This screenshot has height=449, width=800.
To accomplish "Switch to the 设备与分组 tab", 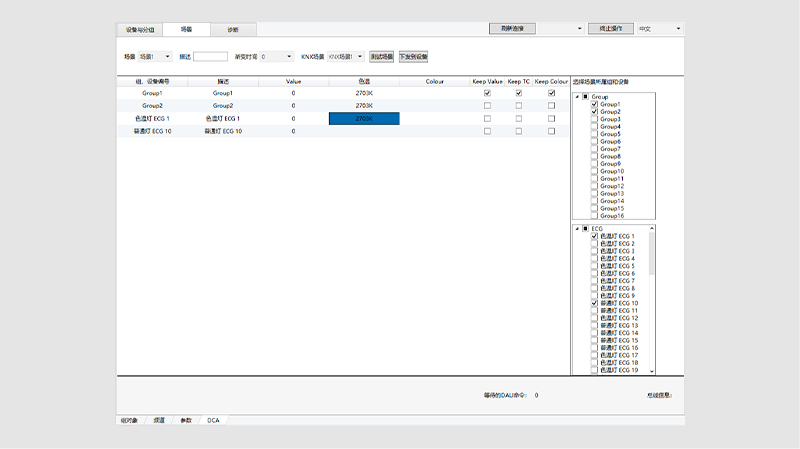I will pyautogui.click(x=140, y=30).
